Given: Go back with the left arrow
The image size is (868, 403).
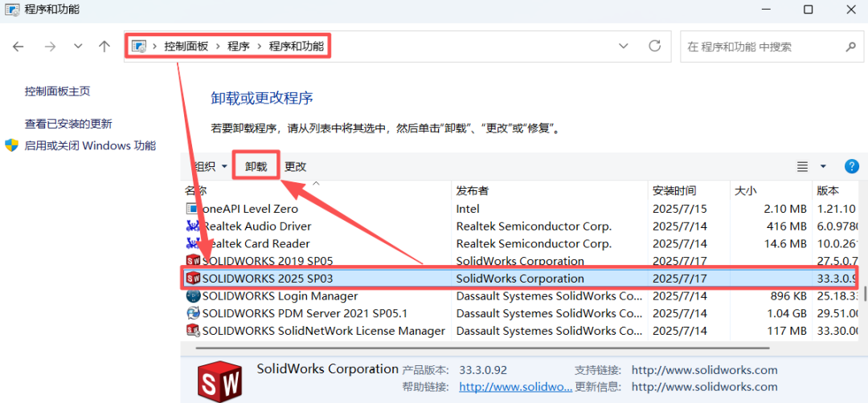Looking at the screenshot, I should (18, 47).
